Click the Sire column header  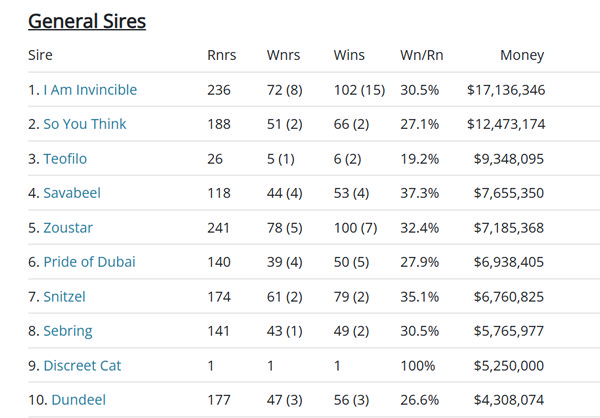pos(40,55)
